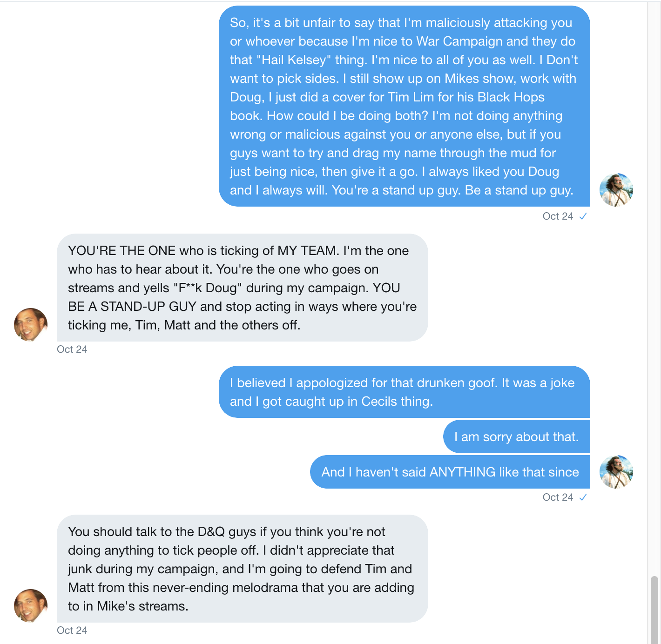Select the 'I am sorry about that.' bubble

(x=517, y=436)
